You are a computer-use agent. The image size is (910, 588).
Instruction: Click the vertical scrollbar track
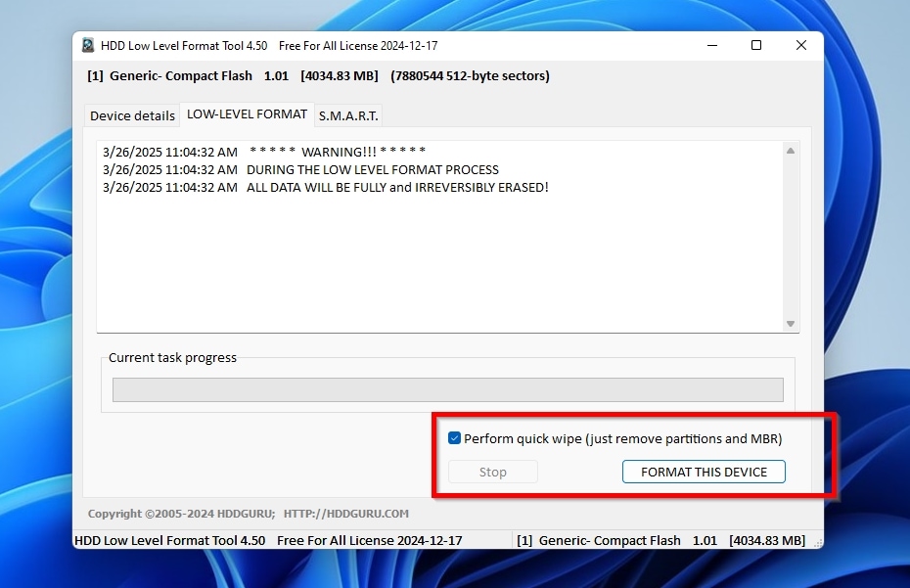(x=791, y=235)
